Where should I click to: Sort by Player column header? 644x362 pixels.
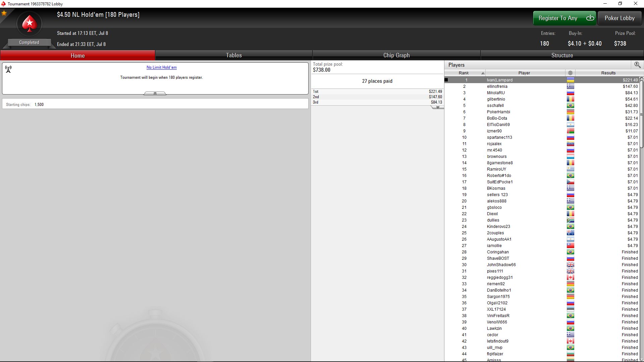525,73
